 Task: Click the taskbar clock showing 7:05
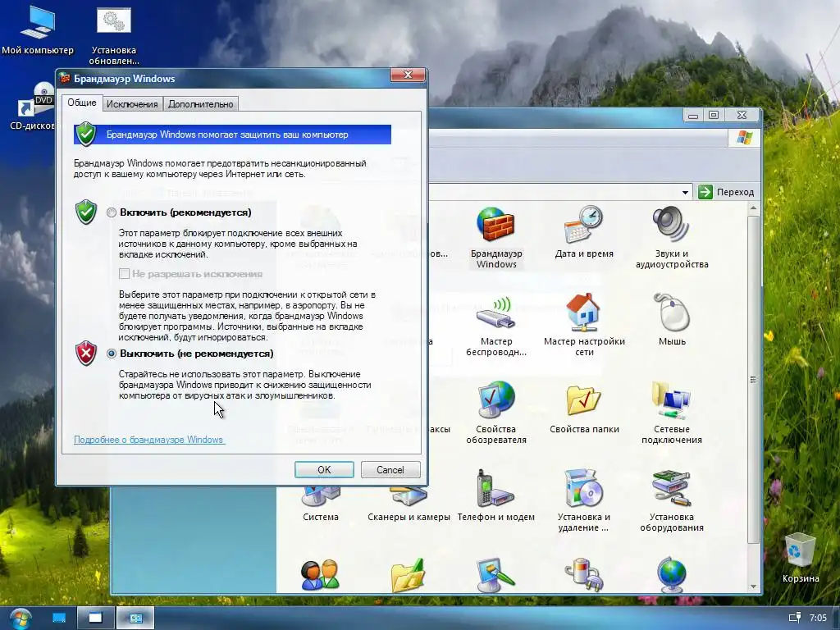818,618
